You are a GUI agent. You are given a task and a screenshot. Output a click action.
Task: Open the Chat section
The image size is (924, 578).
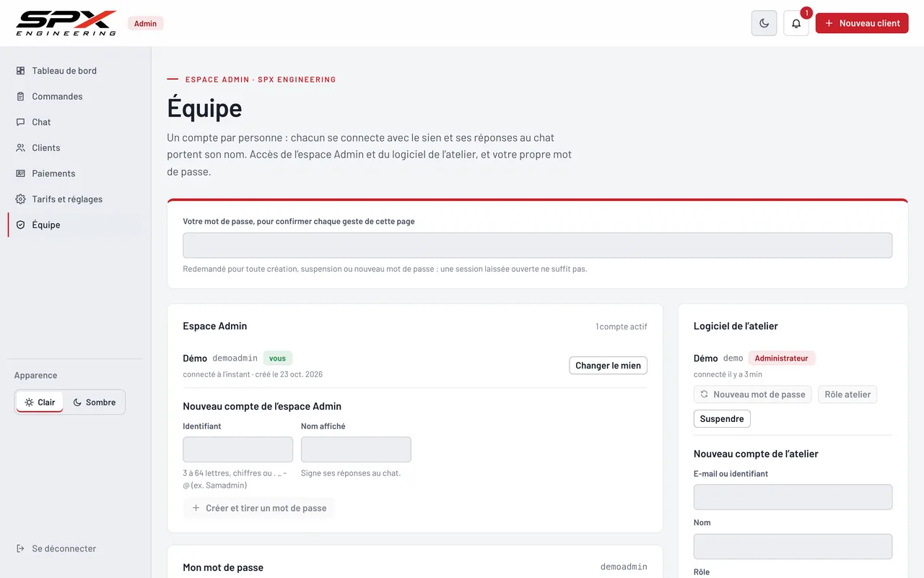coord(74,122)
